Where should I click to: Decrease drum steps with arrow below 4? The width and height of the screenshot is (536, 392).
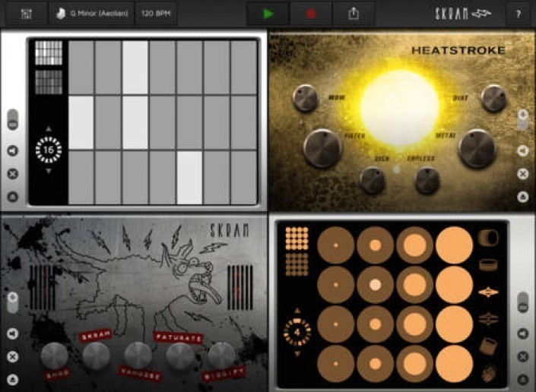pos(297,353)
